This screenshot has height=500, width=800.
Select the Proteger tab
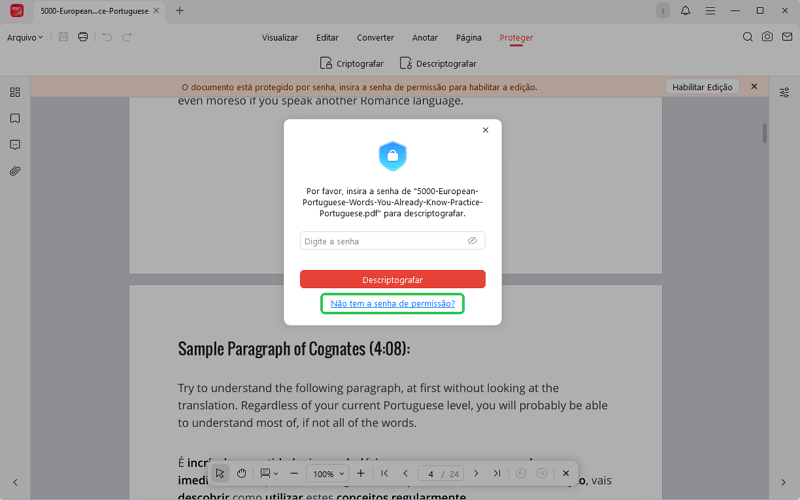[516, 38]
